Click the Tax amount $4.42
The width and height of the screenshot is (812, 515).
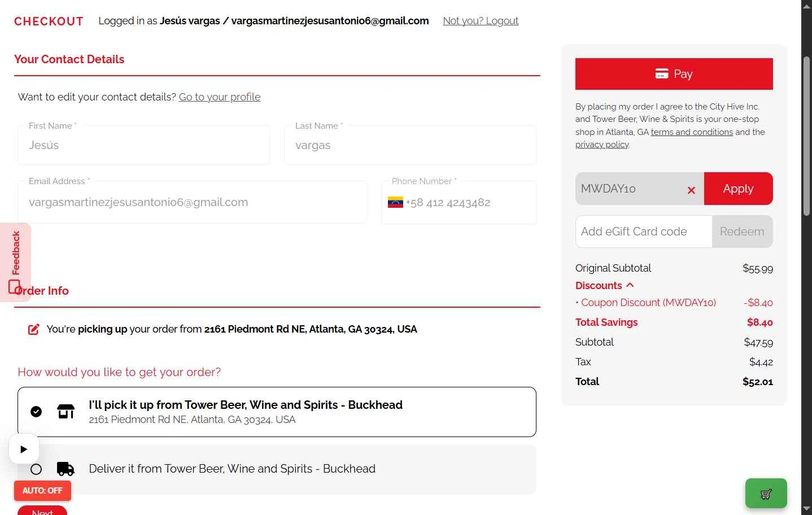761,362
